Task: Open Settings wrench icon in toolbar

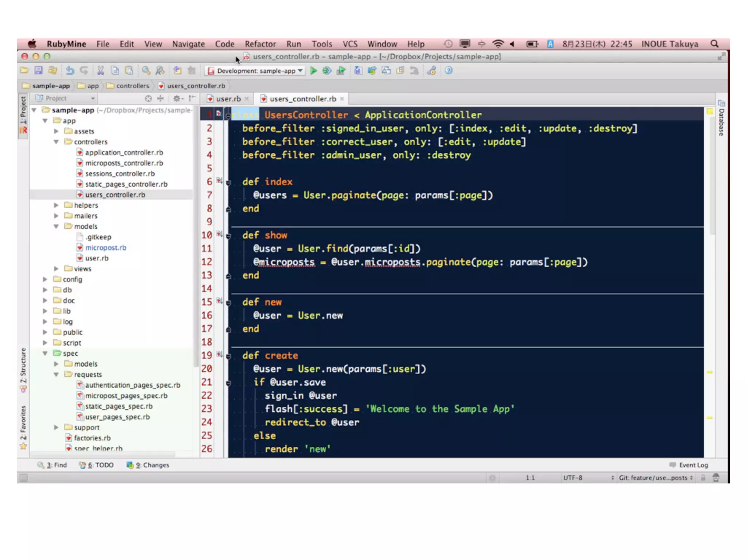Action: coord(432,71)
